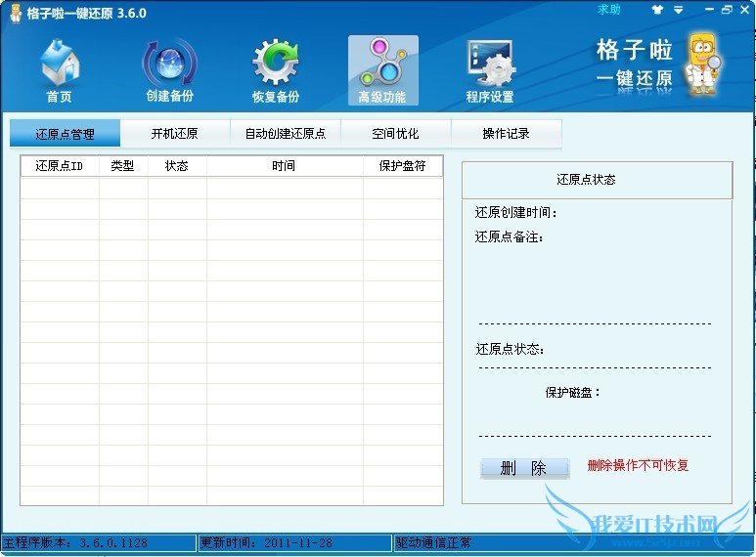Click the 删 除 delete button

click(524, 467)
